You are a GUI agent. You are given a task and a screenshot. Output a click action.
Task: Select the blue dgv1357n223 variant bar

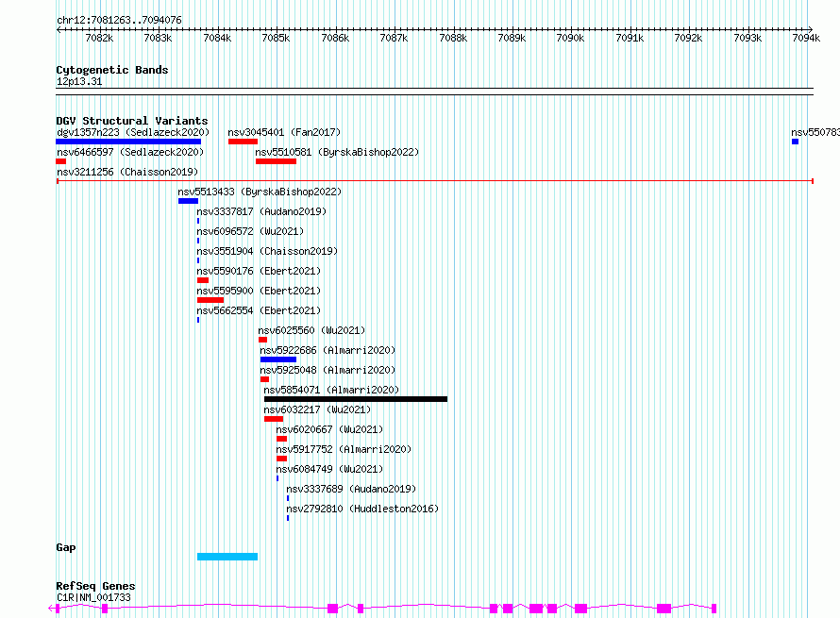coord(128,142)
